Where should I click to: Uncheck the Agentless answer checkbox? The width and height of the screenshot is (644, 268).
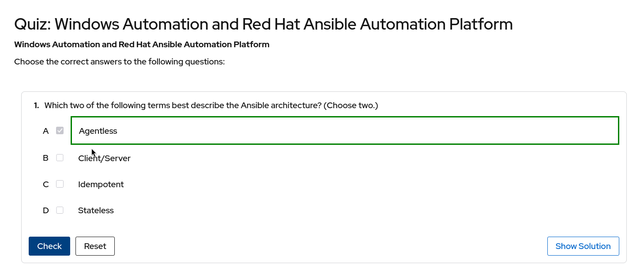click(60, 131)
